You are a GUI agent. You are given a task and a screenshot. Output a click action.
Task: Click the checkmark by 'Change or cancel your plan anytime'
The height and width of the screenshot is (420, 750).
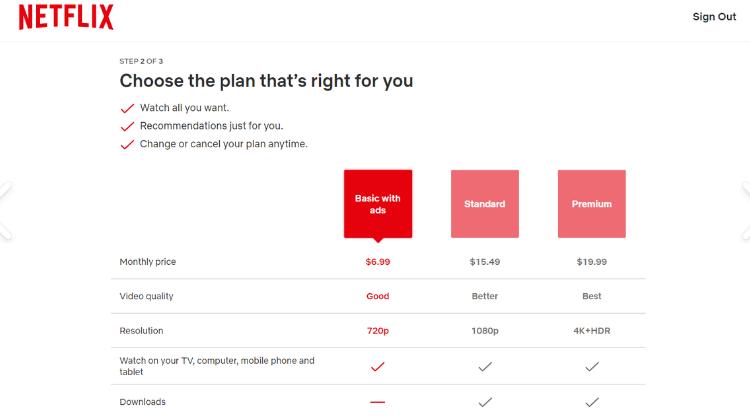pos(127,144)
